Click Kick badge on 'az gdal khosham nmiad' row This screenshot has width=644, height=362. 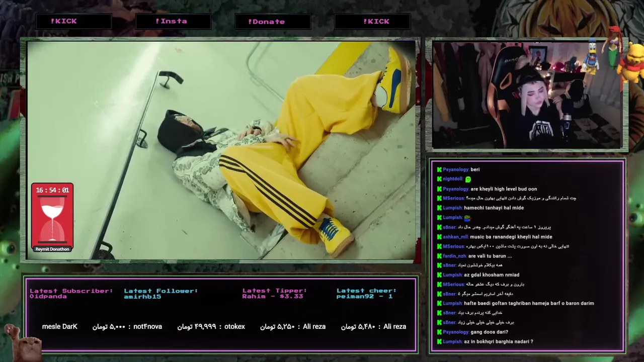439,275
